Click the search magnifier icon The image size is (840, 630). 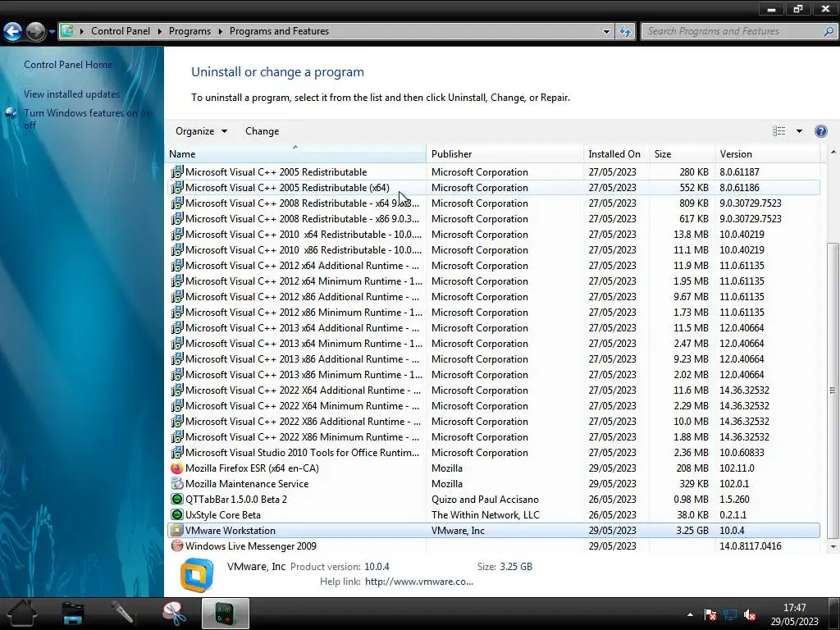coord(829,31)
